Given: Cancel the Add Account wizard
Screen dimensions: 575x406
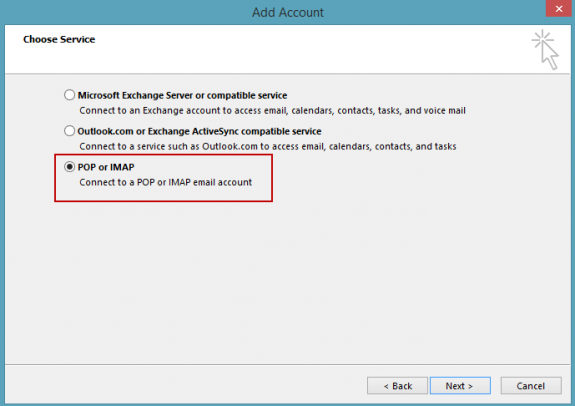Looking at the screenshot, I should coord(531,386).
